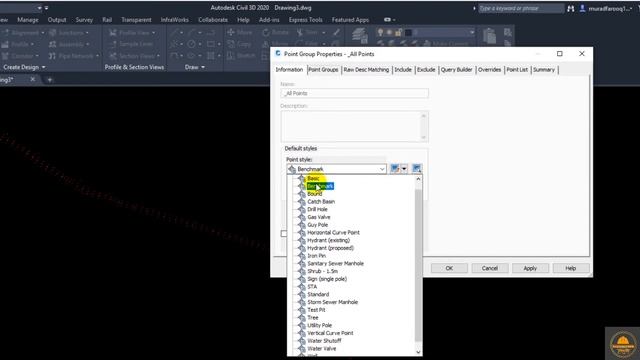Open the dropdown arrow beside style edit button
The width and height of the screenshot is (640, 360).
coord(404,169)
